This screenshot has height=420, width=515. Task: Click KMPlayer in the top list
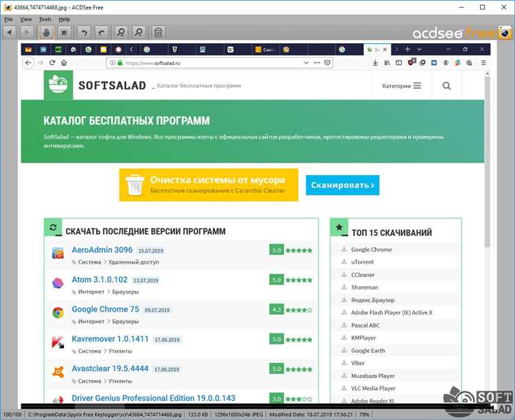pos(363,338)
